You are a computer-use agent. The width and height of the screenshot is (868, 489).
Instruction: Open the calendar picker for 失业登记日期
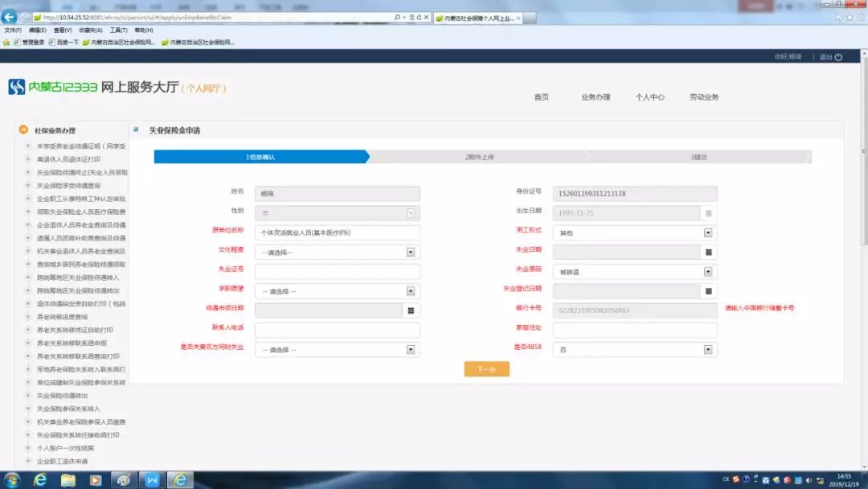(x=708, y=291)
